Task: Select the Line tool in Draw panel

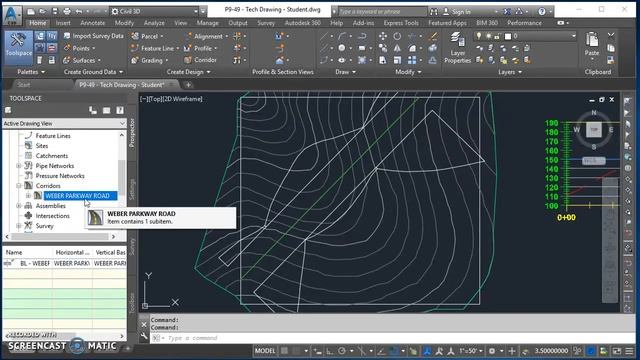Action: point(324,36)
